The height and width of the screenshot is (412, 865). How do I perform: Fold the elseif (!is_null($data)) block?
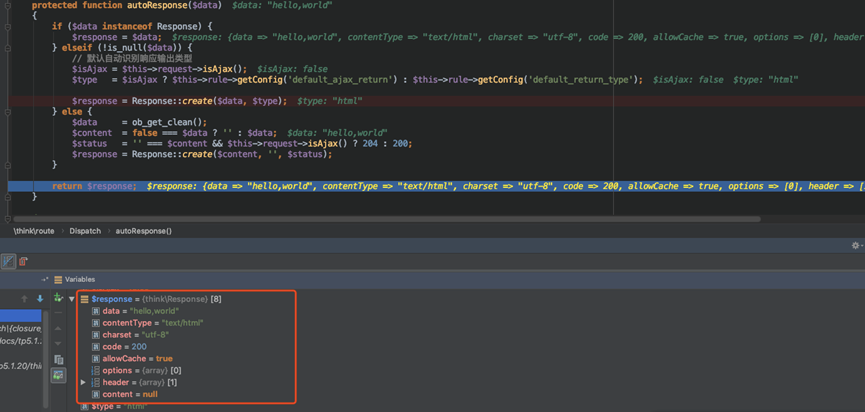pos(6,47)
